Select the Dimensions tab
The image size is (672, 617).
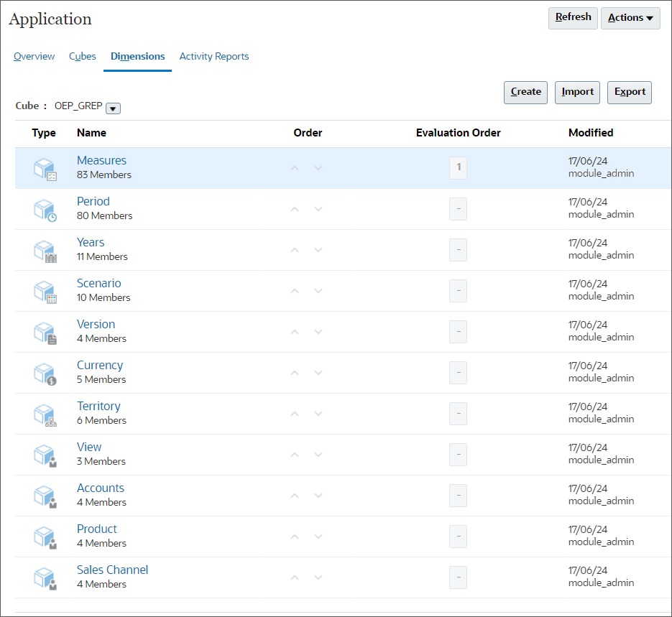pyautogui.click(x=137, y=57)
